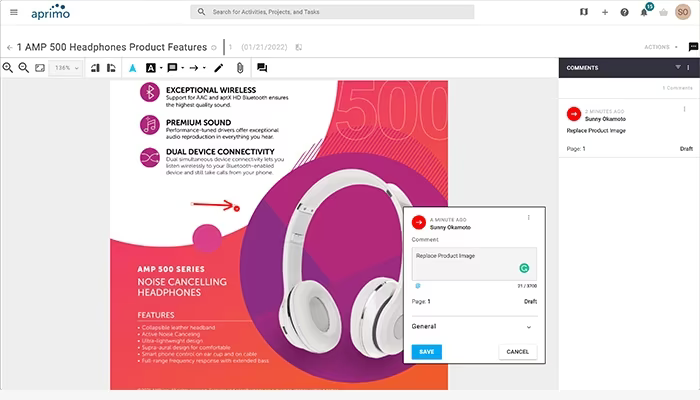Viewport: 700px width, 400px height.
Task: Zoom out with the magnifier minus tool
Action: click(24, 68)
